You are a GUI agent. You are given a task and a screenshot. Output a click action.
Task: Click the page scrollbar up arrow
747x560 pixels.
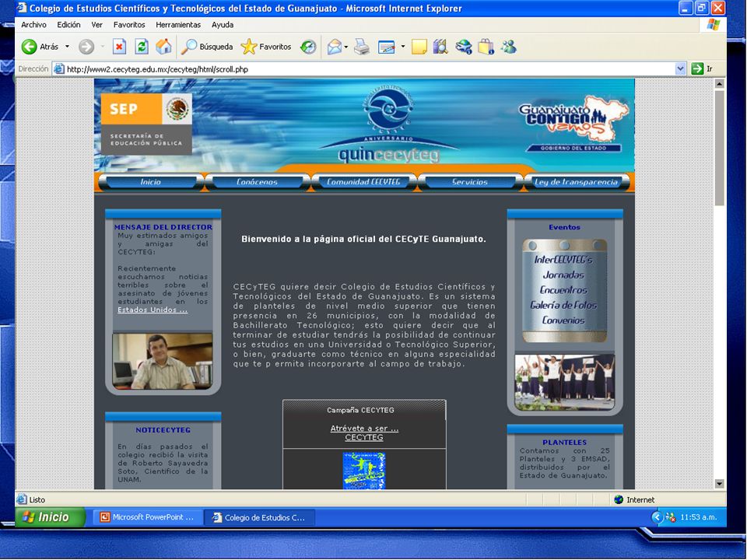pyautogui.click(x=719, y=84)
